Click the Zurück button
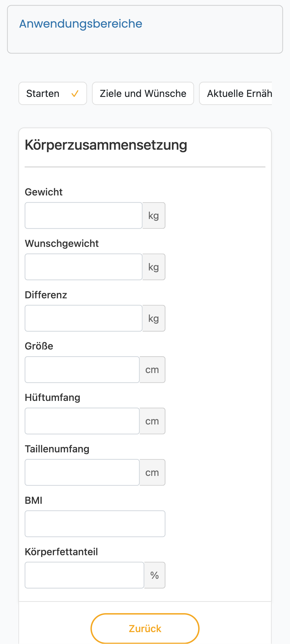Image resolution: width=290 pixels, height=644 pixels. click(145, 628)
